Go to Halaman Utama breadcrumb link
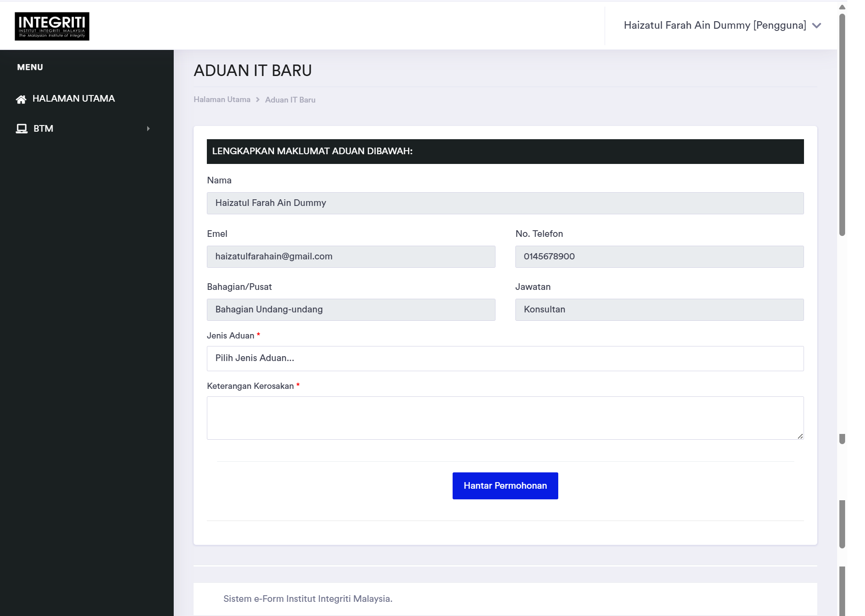This screenshot has height=616, width=865. (x=222, y=99)
